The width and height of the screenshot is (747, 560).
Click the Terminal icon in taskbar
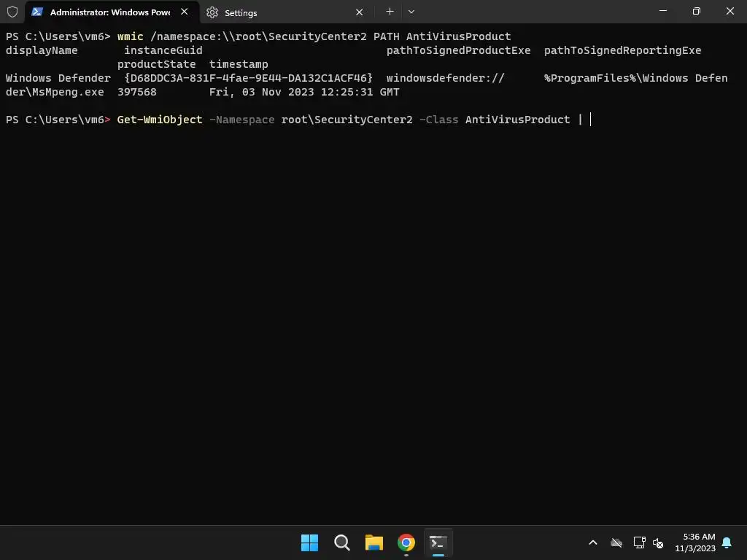point(438,542)
